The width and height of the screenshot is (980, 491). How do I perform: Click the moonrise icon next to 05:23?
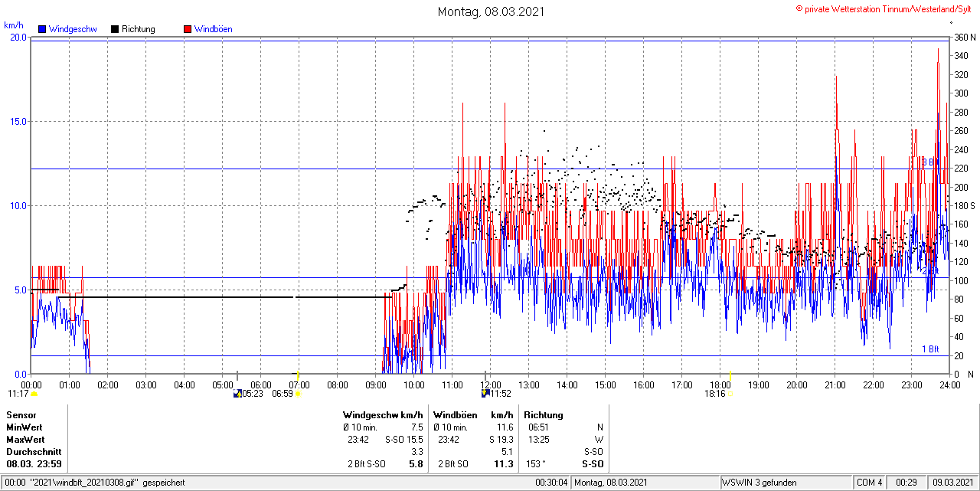click(237, 394)
